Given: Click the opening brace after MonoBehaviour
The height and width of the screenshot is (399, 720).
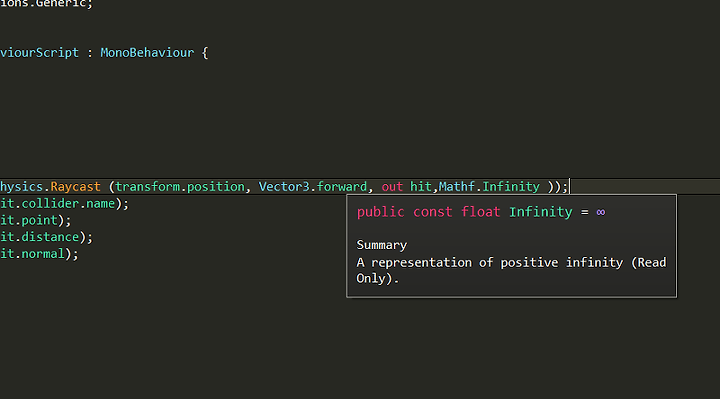Looking at the screenshot, I should click(205, 53).
